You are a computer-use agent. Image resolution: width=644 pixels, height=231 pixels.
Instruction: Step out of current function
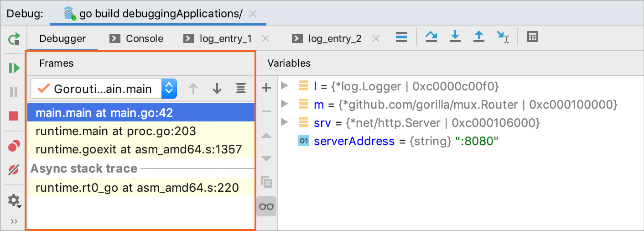click(478, 37)
